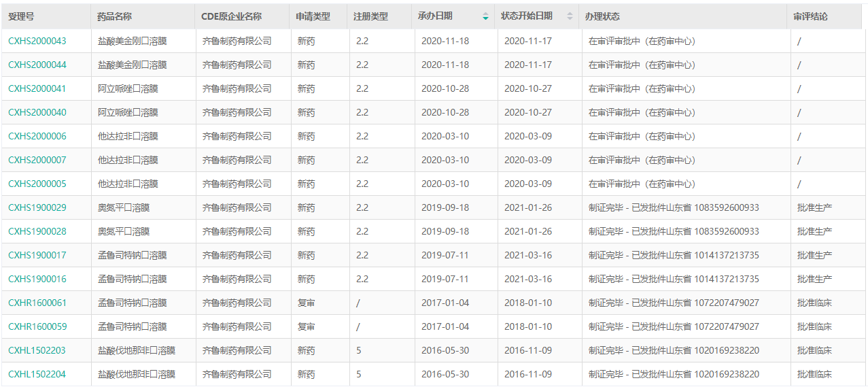Viewport: 868px width, 389px height.
Task: Select 齐鲁制药有限公司 in row CXHS2000044
Action: tap(237, 65)
